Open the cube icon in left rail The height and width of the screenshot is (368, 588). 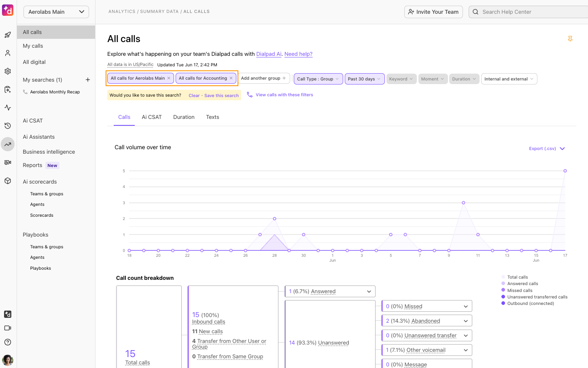(x=8, y=181)
